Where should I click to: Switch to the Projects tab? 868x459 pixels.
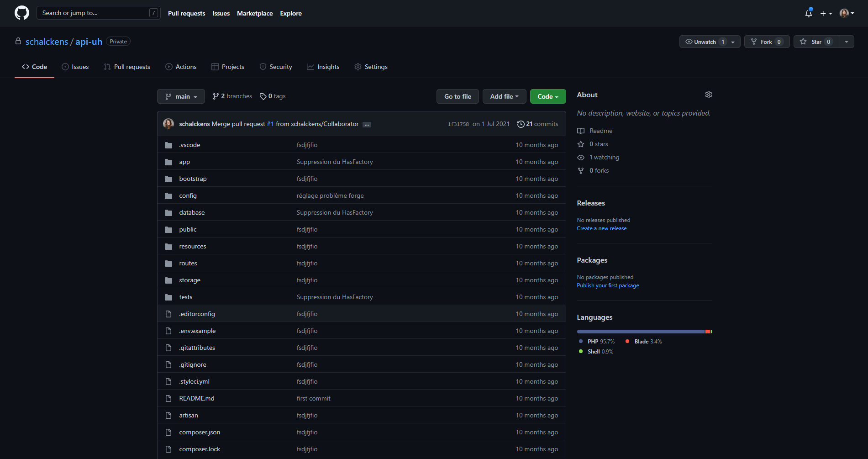coord(228,67)
